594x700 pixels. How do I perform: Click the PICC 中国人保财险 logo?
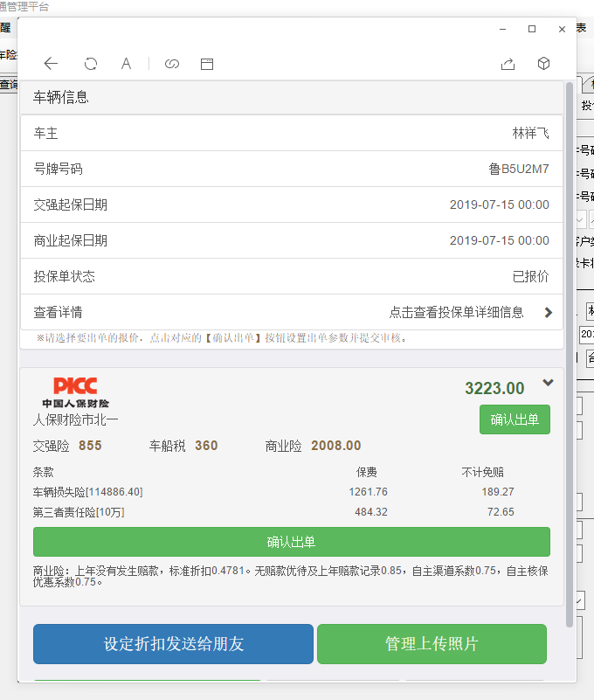click(x=75, y=393)
